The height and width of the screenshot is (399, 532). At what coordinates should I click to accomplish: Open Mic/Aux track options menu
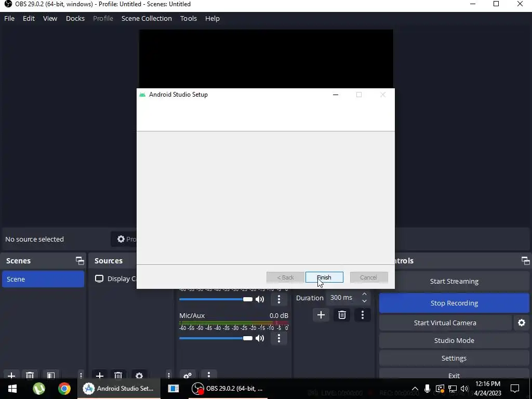point(279,338)
